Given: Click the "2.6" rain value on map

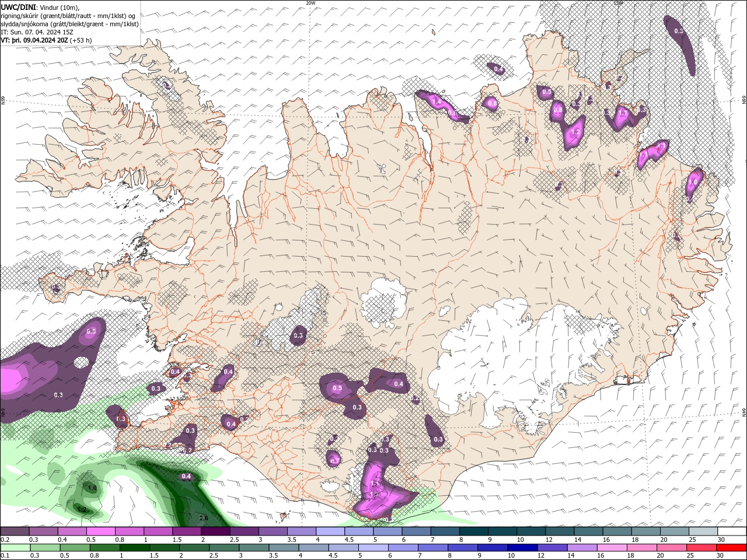Looking at the screenshot, I should [x=204, y=518].
